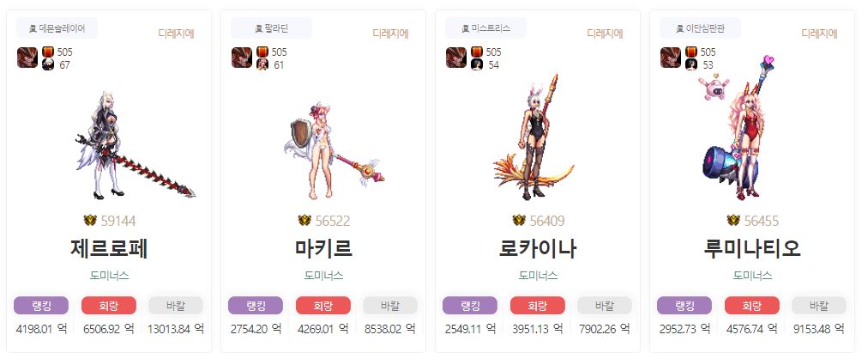Click 디레지에 server label on 로카이나 card
Viewport: 868px width, 353px height.
click(x=605, y=33)
